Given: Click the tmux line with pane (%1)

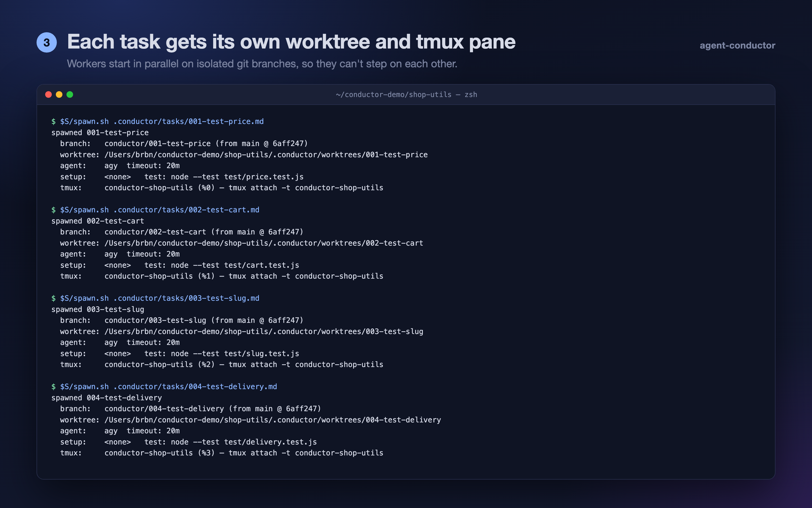Looking at the screenshot, I should [222, 276].
